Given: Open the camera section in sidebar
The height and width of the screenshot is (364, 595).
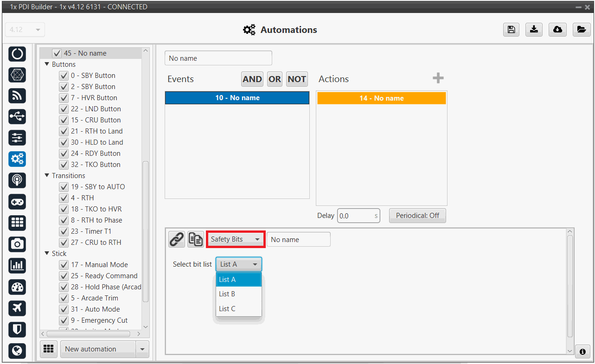Looking at the screenshot, I should (x=17, y=244).
